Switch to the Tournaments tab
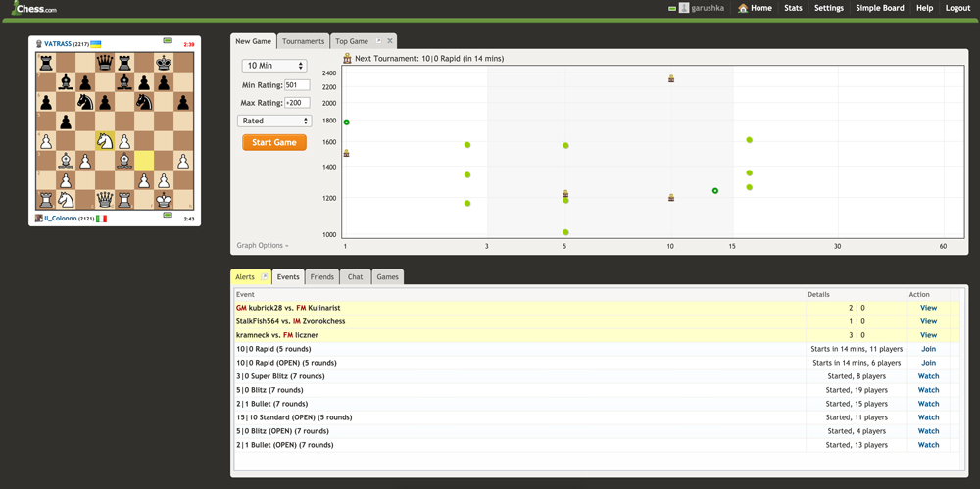This screenshot has height=489, width=980. 303,41
